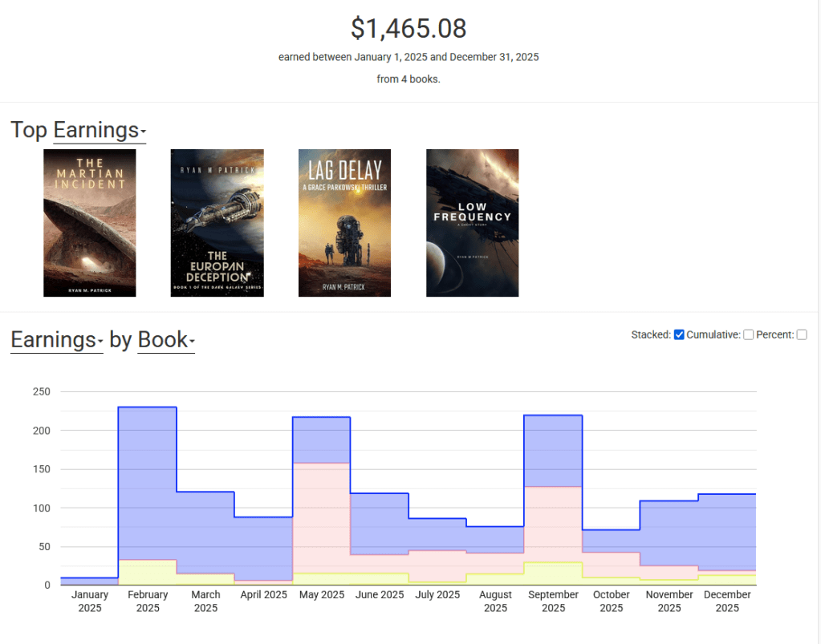Click the blue area in November 2025
The width and height of the screenshot is (821, 644).
pyautogui.click(x=669, y=533)
